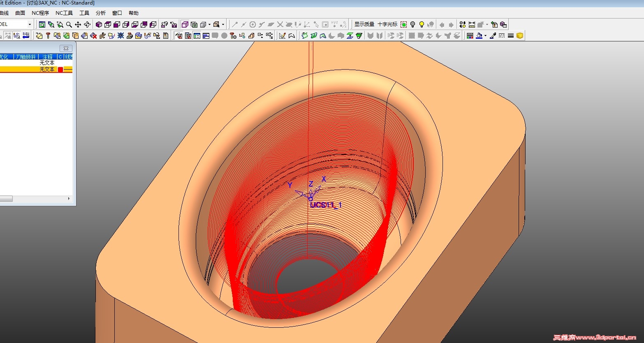Click 无文本 in the first white row
The width and height of the screenshot is (644, 343).
click(x=47, y=63)
